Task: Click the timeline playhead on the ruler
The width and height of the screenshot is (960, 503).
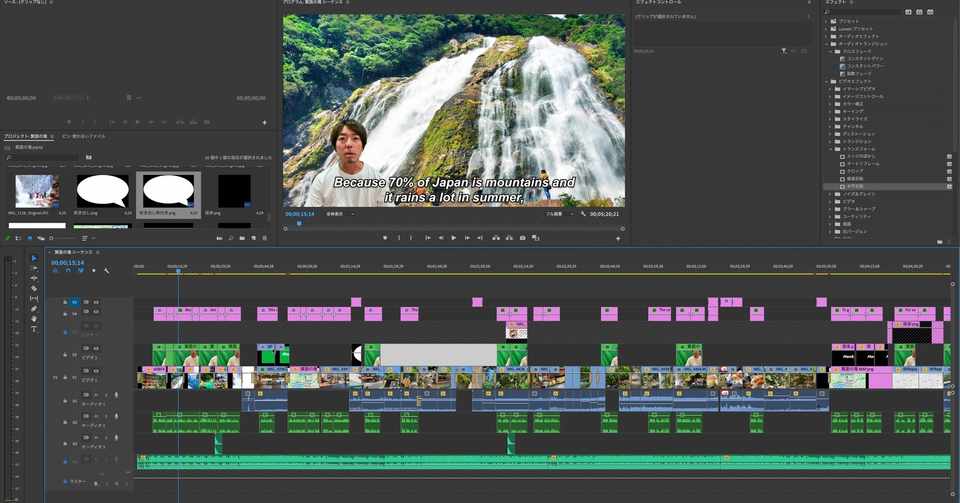Action: [x=178, y=270]
